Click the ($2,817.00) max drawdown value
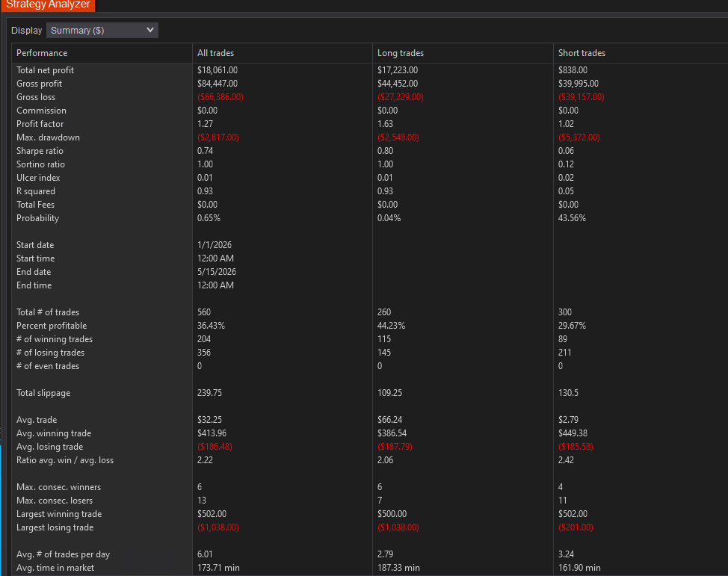Image resolution: width=728 pixels, height=576 pixels. pyautogui.click(x=218, y=137)
